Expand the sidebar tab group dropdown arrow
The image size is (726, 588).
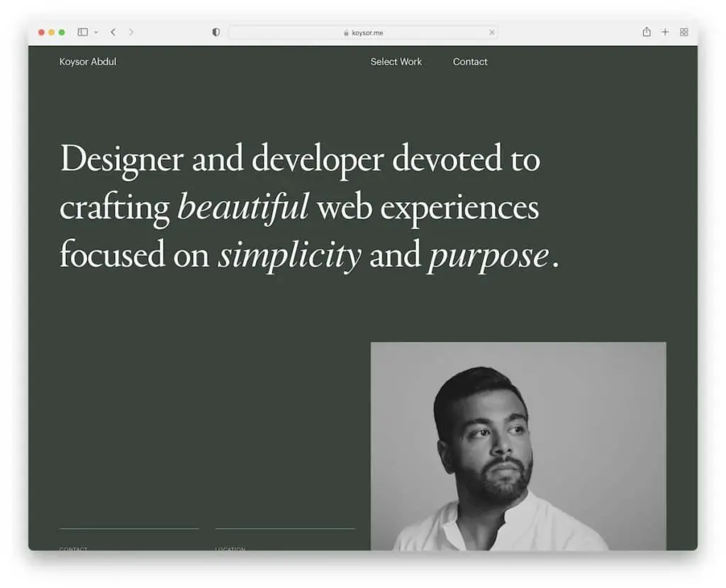click(x=96, y=33)
